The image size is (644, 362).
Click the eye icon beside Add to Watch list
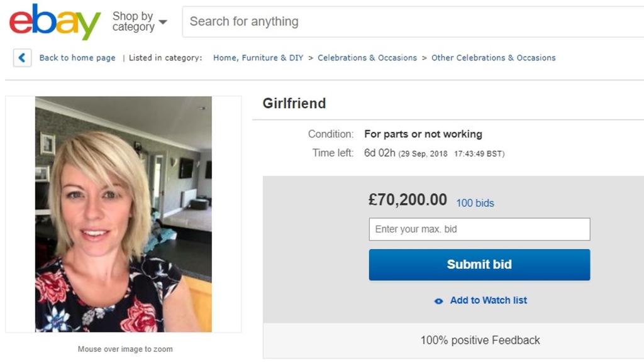(438, 301)
